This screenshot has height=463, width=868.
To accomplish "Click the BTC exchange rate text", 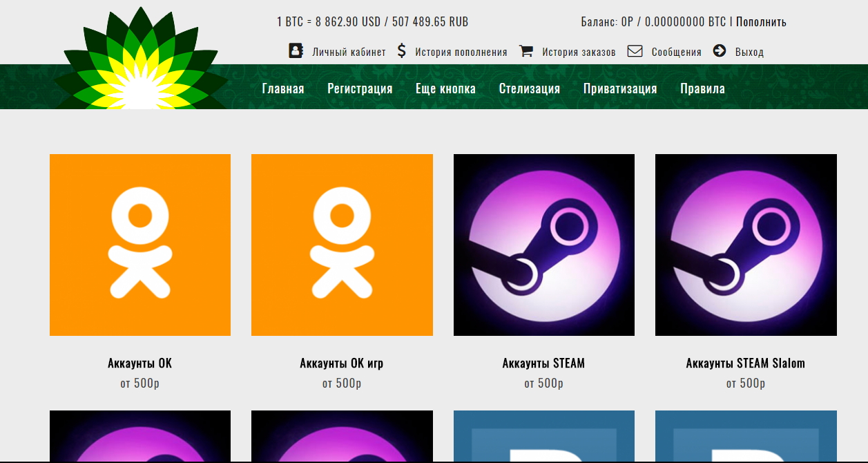I will [373, 22].
